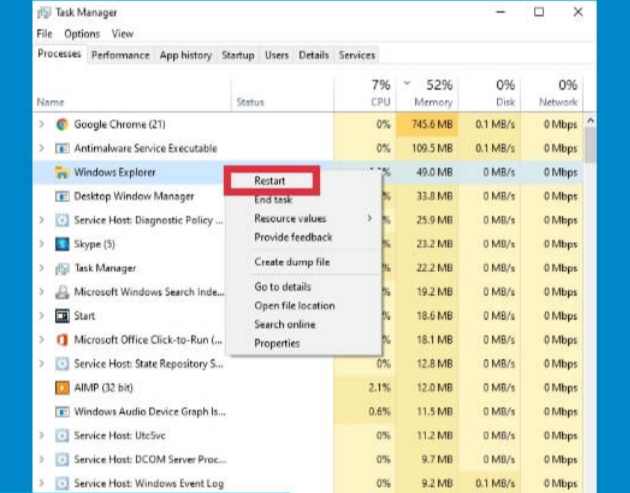Click AIMP's 2.1% CPU value

tap(379, 388)
